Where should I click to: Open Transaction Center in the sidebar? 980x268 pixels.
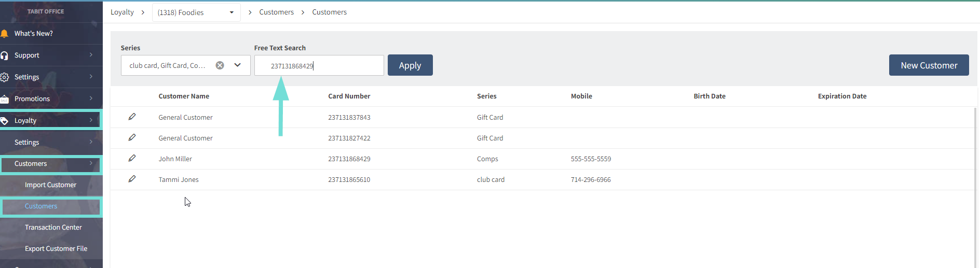(x=53, y=227)
